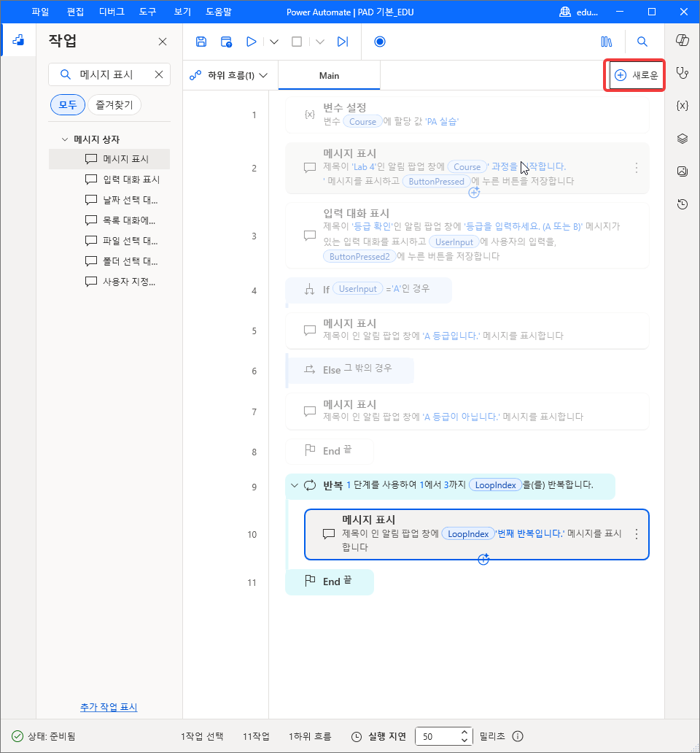This screenshot has height=753, width=700.
Task: Clear the 메시지 표시 search text
Action: [159, 74]
